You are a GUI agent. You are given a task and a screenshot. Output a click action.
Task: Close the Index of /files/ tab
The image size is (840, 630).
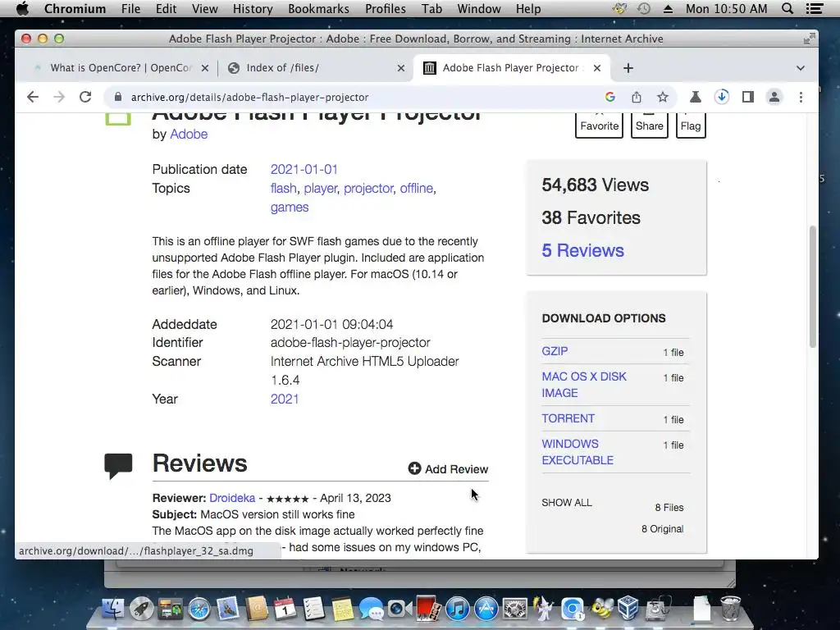400,68
